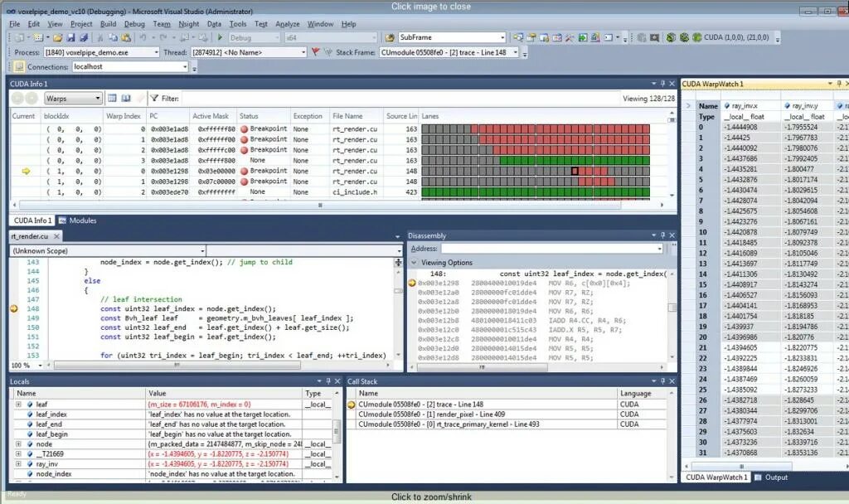Click the yellow current-warp arrow in CUDA Info
This screenshot has height=504, width=849.
(26, 171)
